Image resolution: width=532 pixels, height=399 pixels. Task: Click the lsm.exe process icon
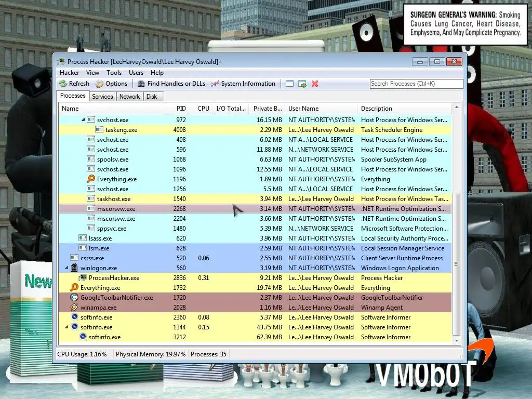[x=83, y=248]
